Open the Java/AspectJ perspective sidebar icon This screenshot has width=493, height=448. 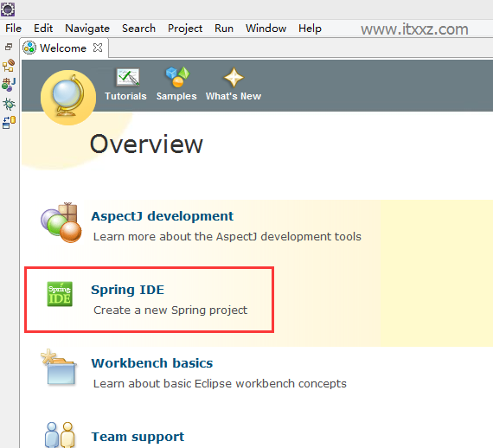(x=9, y=85)
